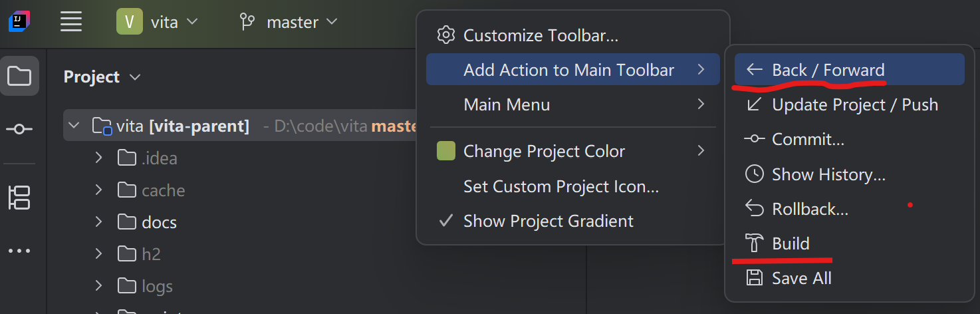The width and height of the screenshot is (980, 314).
Task: Expand the .idea folder
Action: click(x=98, y=158)
